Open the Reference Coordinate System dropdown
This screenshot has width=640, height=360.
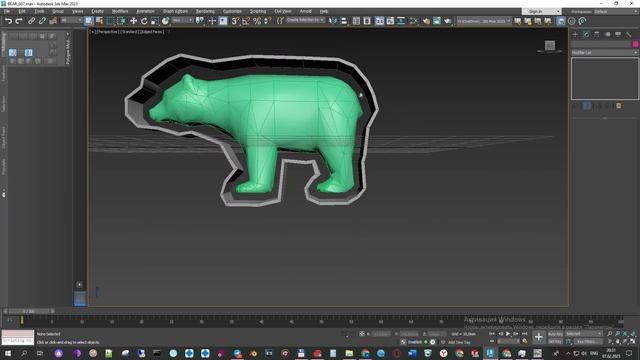pyautogui.click(x=182, y=20)
